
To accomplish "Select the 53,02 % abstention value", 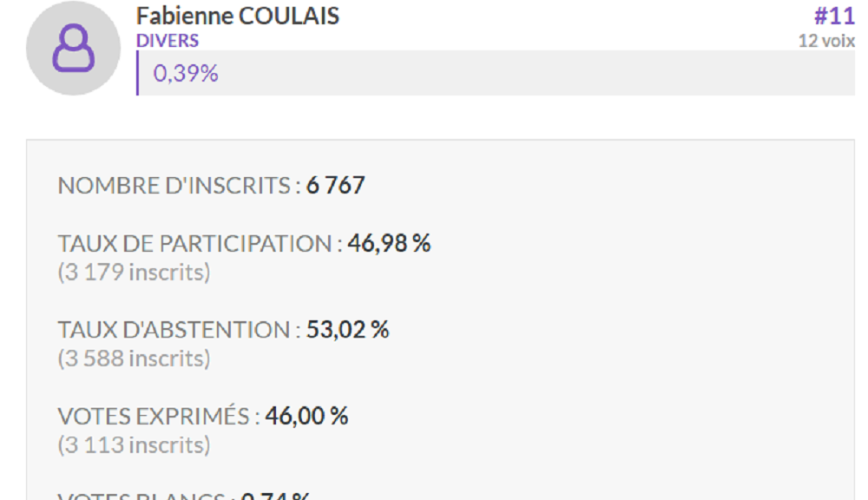I will coord(348,330).
